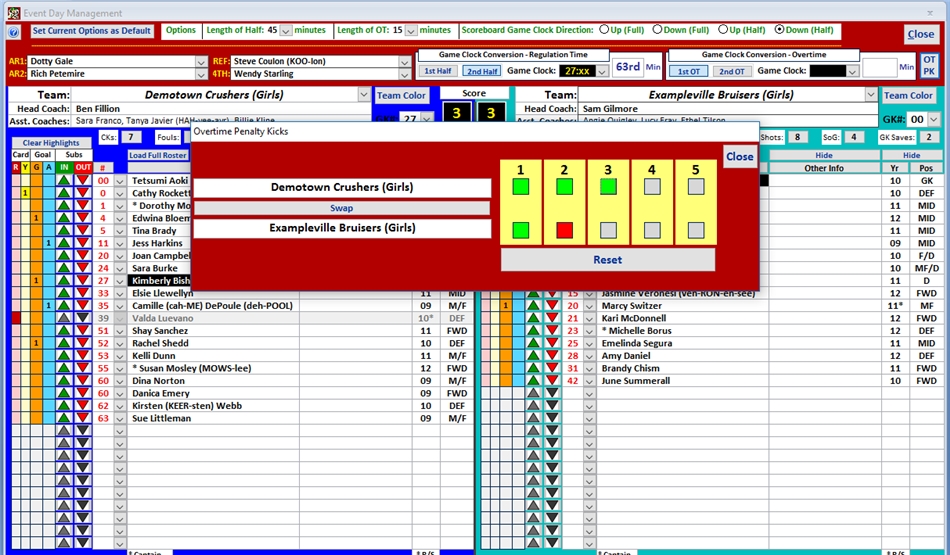Click the red card cell for Valda Luevano
Image resolution: width=950 pixels, height=555 pixels.
16,318
